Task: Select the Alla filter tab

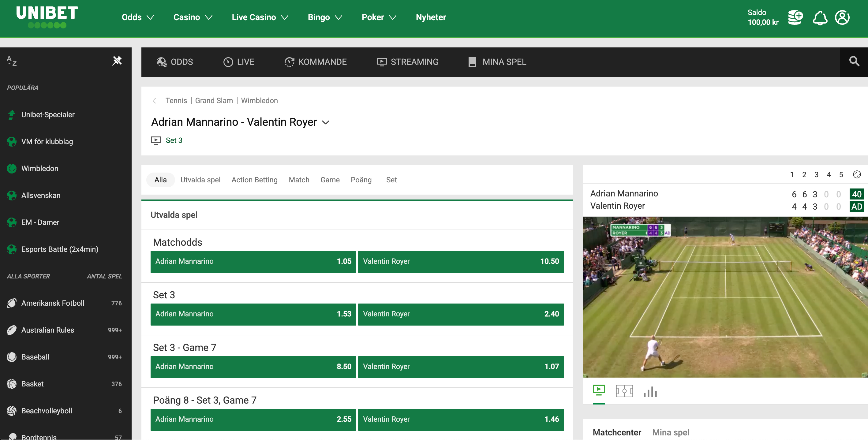Action: [160, 180]
